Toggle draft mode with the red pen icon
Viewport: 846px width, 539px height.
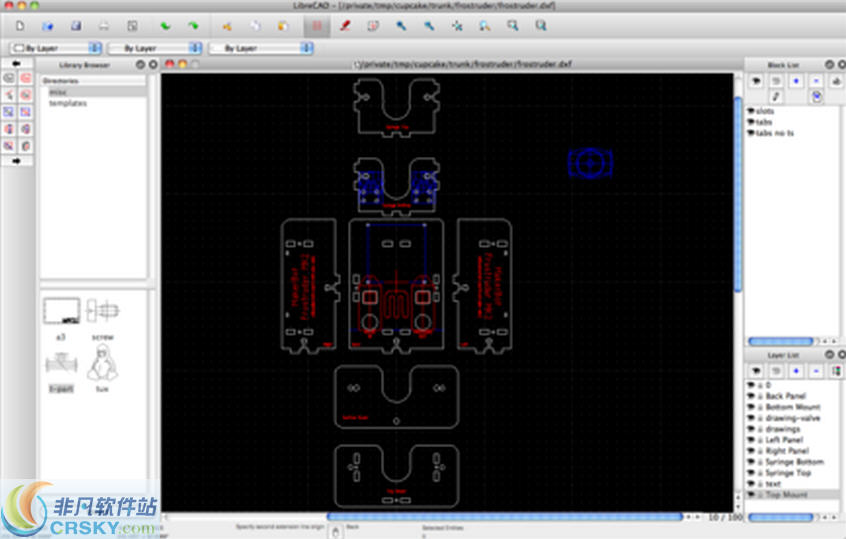coord(345,26)
